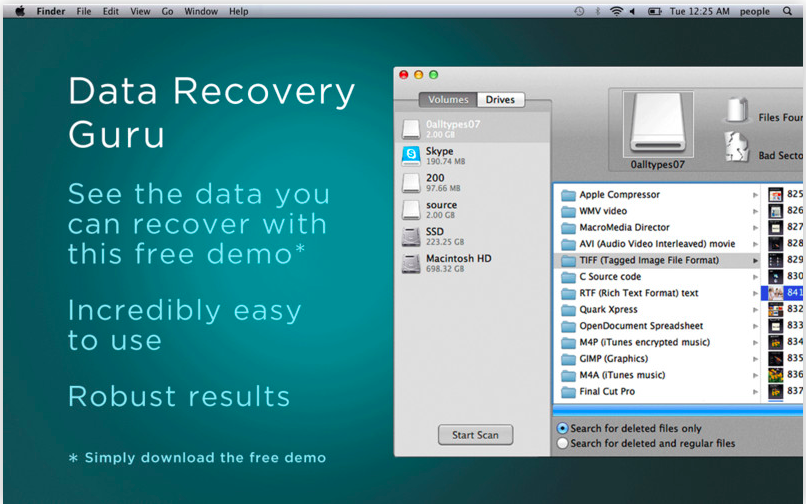Click the Bluetooth menu bar icon

(x=597, y=11)
